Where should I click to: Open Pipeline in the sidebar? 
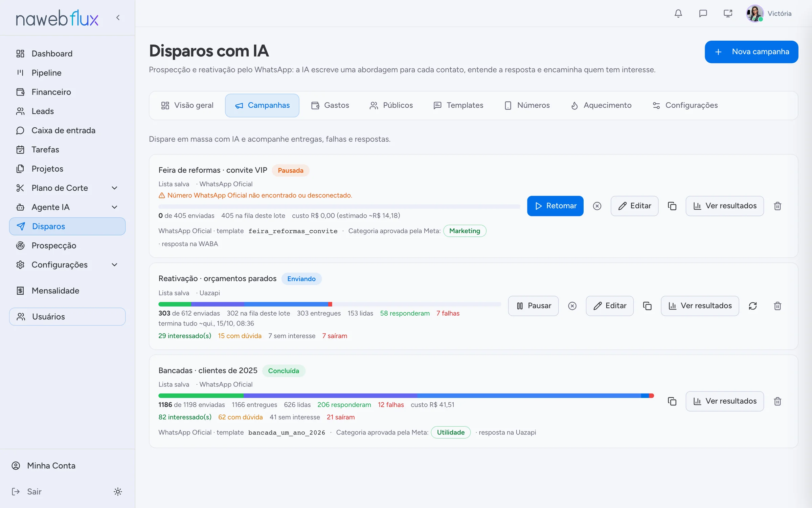pyautogui.click(x=67, y=73)
